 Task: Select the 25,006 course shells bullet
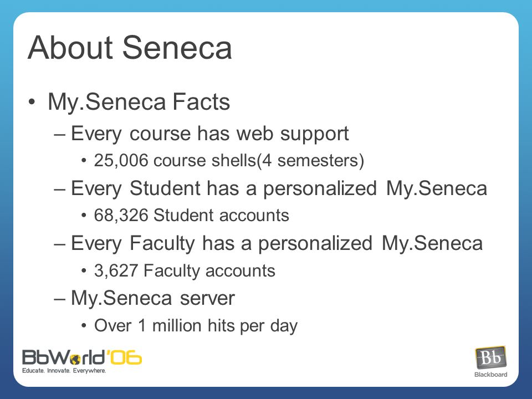tap(229, 161)
